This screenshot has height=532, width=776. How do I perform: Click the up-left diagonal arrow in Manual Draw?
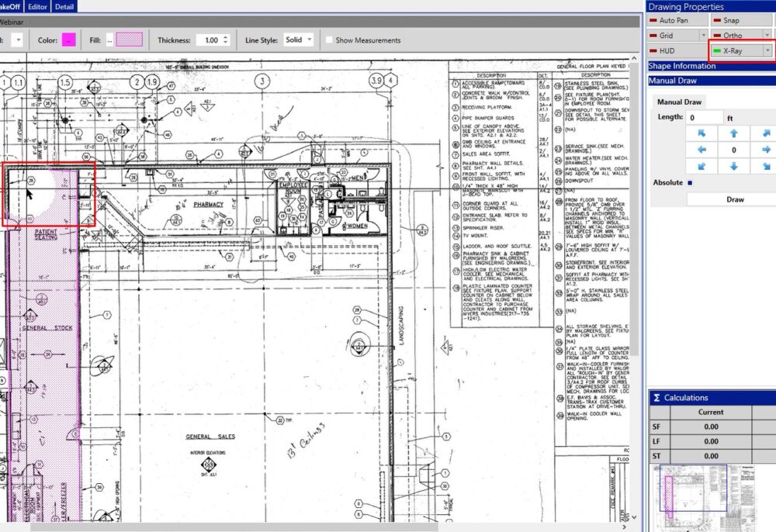click(x=701, y=133)
